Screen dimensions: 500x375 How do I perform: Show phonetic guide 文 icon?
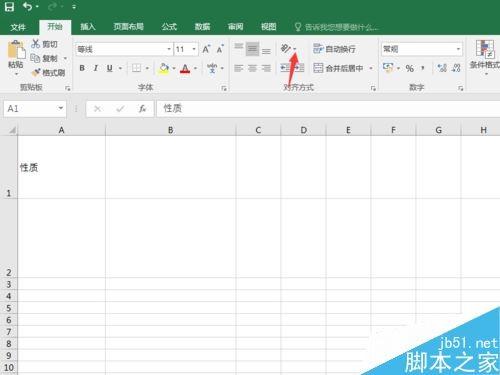click(212, 68)
